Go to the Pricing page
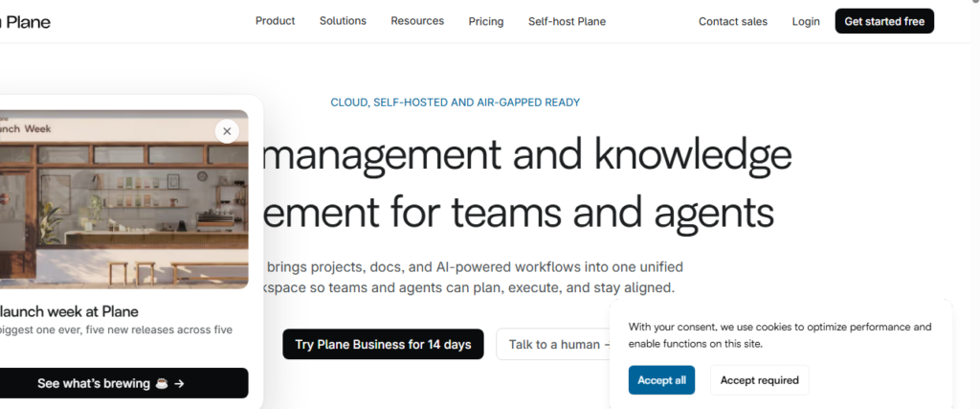 486,21
